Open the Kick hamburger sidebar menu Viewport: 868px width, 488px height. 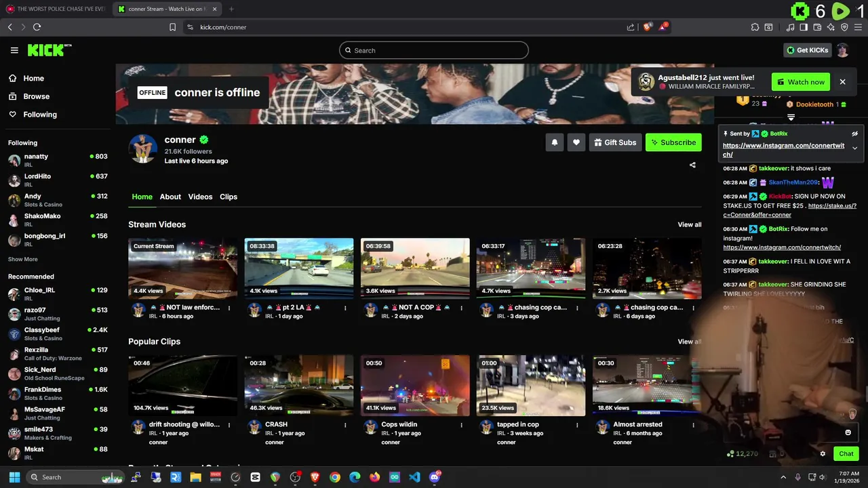click(x=14, y=50)
